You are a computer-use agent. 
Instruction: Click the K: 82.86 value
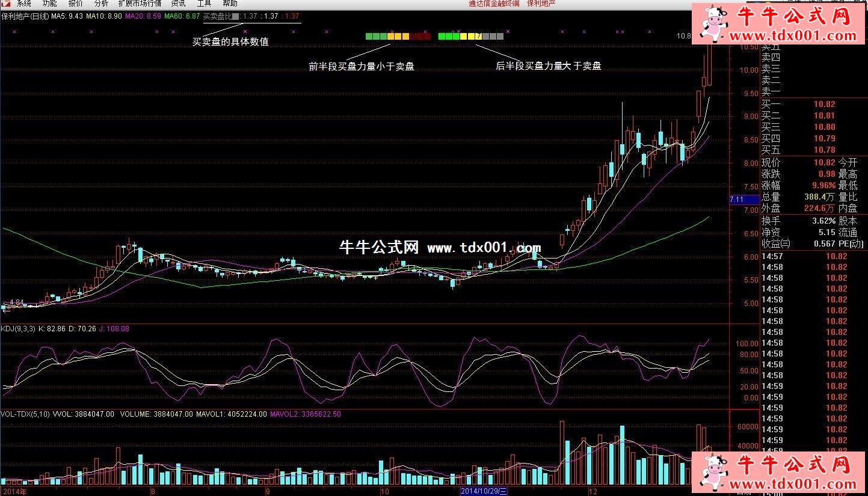coord(51,329)
